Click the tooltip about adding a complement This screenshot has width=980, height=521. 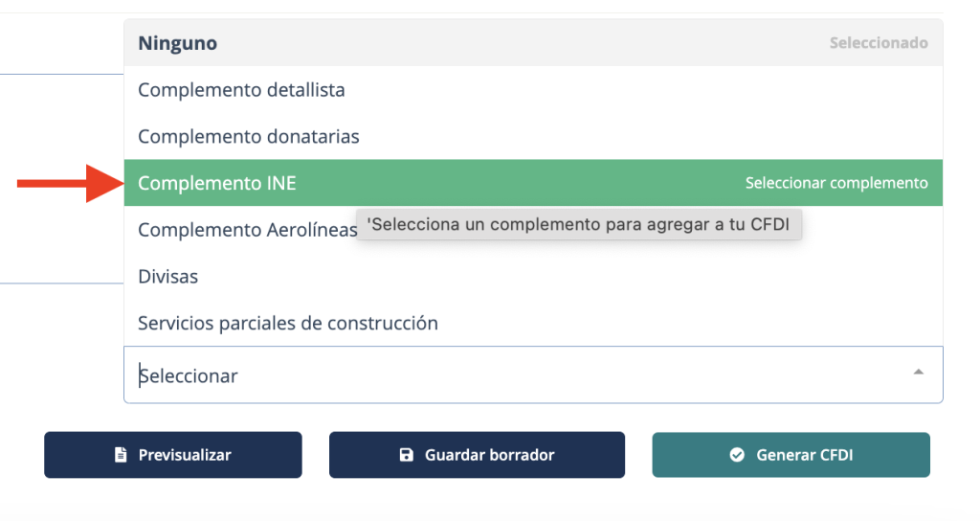pos(578,225)
